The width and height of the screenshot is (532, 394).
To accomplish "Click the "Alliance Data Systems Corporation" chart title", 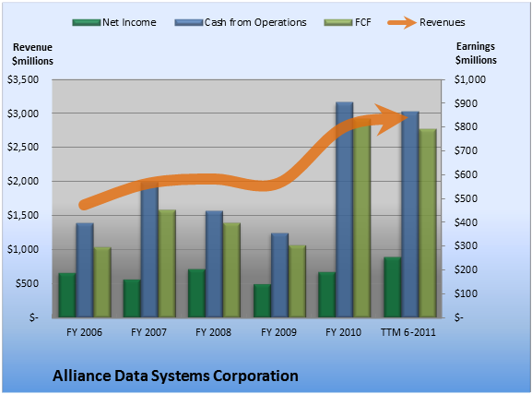I will [x=175, y=376].
